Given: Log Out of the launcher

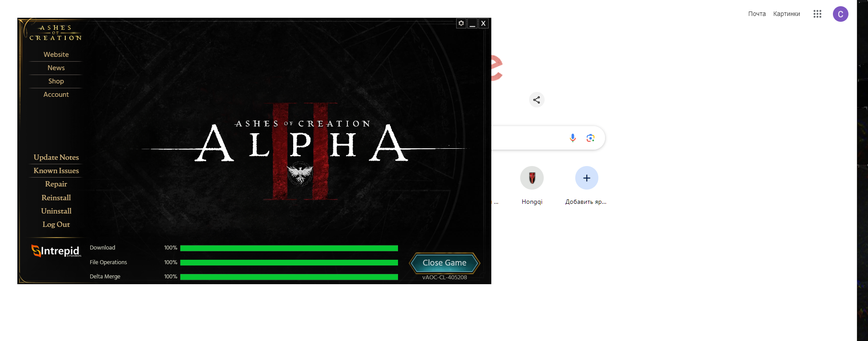Looking at the screenshot, I should pos(56,224).
